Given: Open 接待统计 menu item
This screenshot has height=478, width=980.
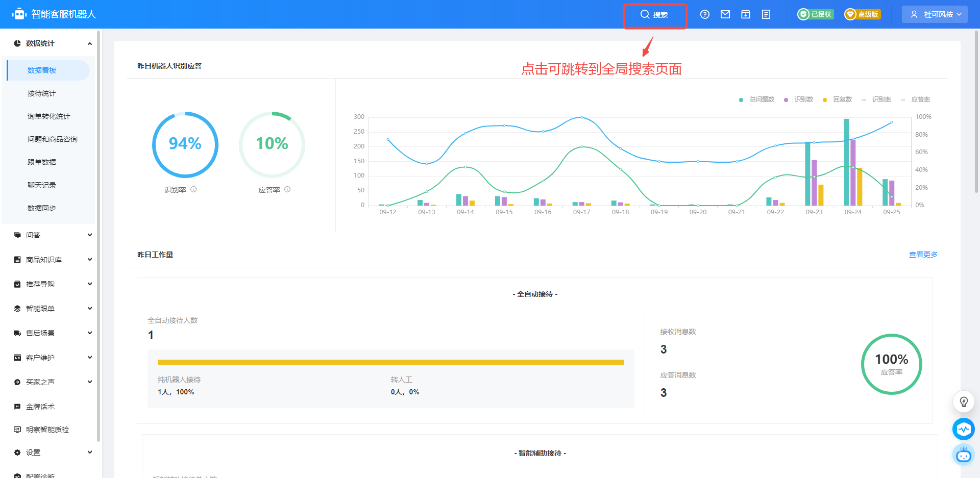Looking at the screenshot, I should (42, 93).
